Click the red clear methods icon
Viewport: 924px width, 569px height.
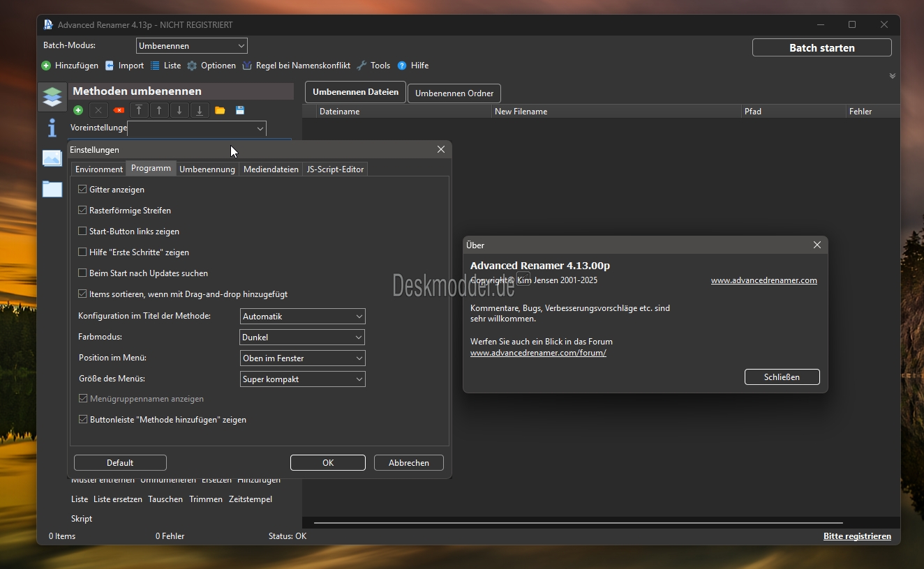(119, 110)
